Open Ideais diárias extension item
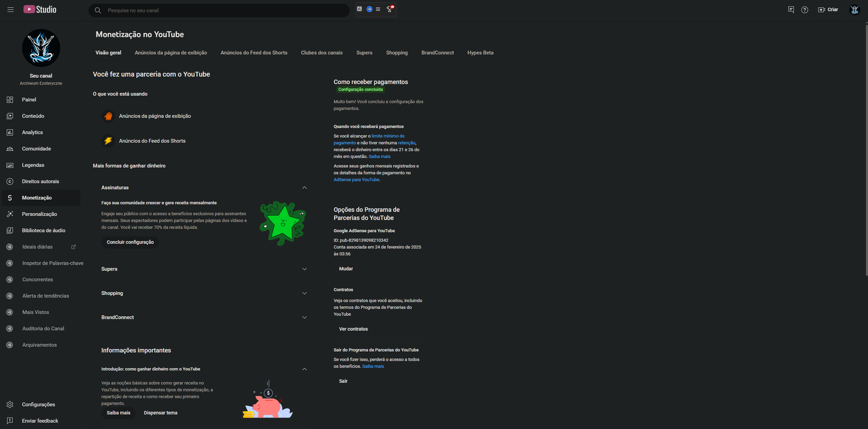 41,247
